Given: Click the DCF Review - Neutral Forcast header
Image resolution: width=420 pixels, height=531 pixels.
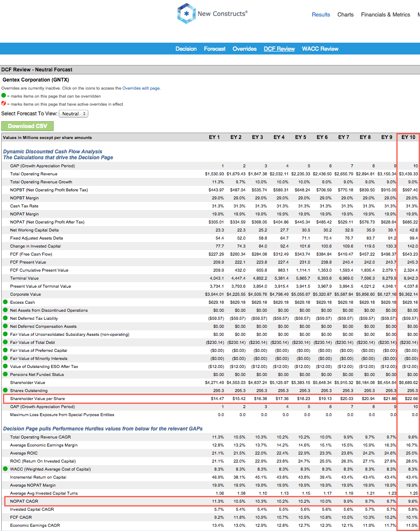Looking at the screenshot, I should [37, 70].
